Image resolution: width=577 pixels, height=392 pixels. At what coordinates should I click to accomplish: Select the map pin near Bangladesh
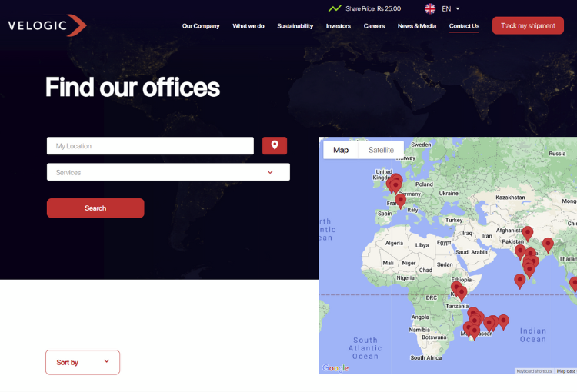(x=548, y=245)
